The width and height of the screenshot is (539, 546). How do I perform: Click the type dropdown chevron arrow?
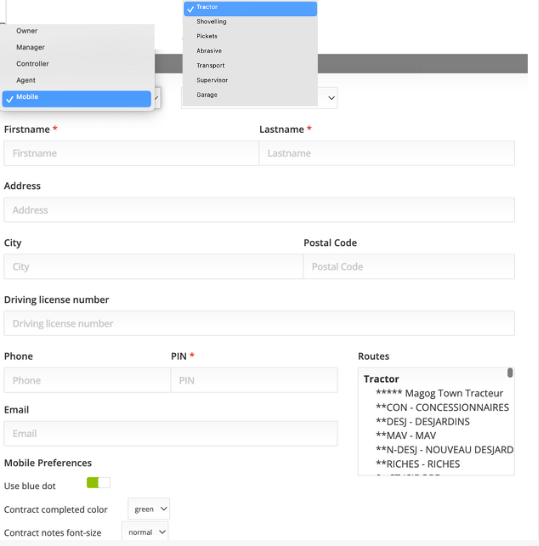click(x=331, y=98)
